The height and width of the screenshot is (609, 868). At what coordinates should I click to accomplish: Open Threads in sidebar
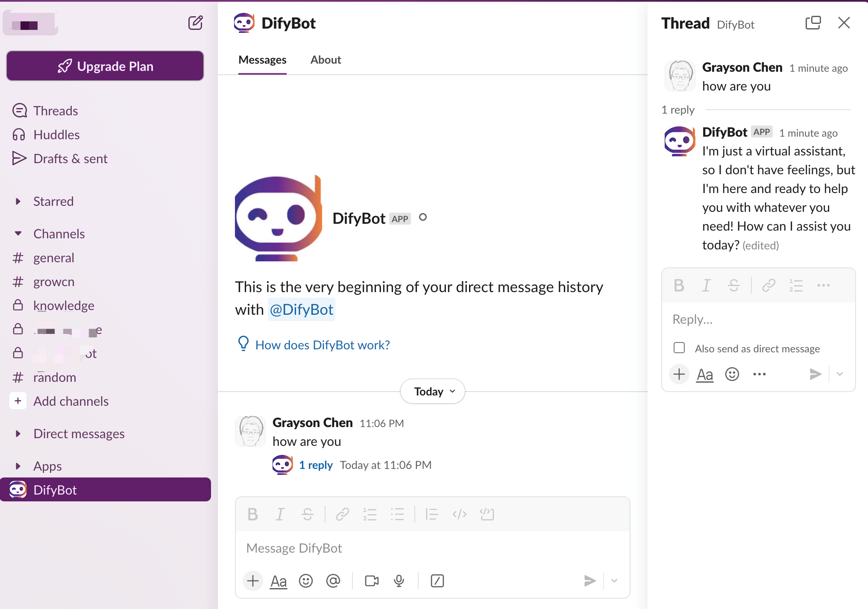click(x=56, y=111)
